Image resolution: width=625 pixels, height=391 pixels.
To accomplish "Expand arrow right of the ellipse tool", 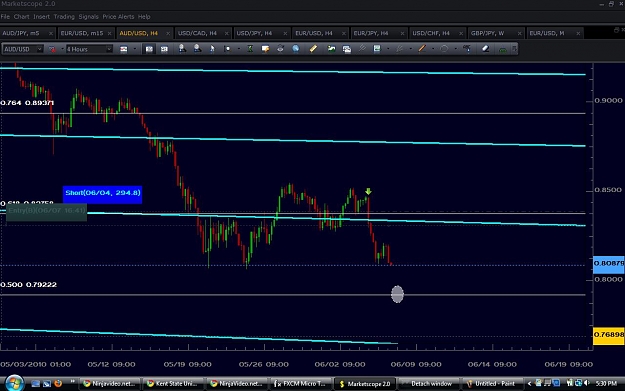I will click(455, 49).
